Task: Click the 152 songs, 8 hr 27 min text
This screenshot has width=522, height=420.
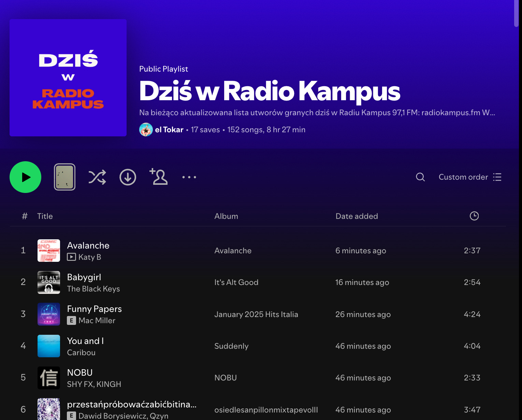Action: pos(266,130)
